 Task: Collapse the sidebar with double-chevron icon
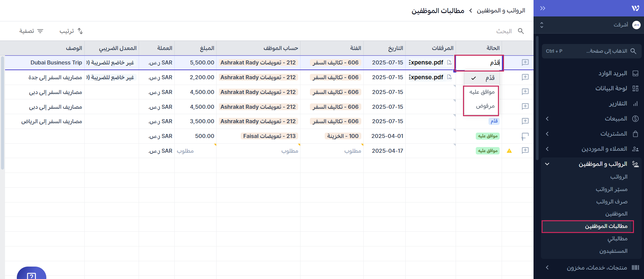pos(543,8)
